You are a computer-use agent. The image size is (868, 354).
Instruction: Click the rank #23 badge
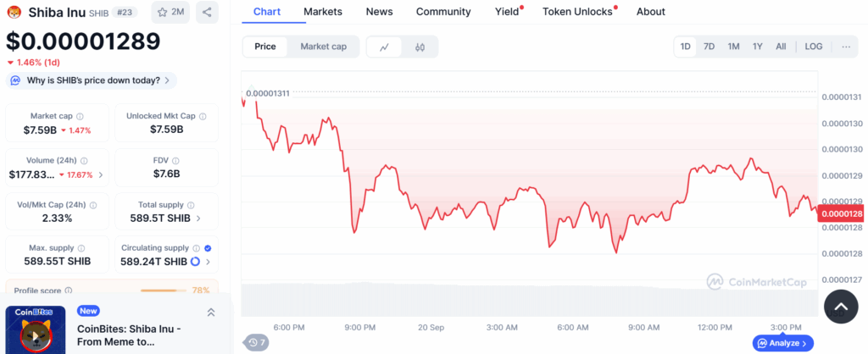[126, 12]
